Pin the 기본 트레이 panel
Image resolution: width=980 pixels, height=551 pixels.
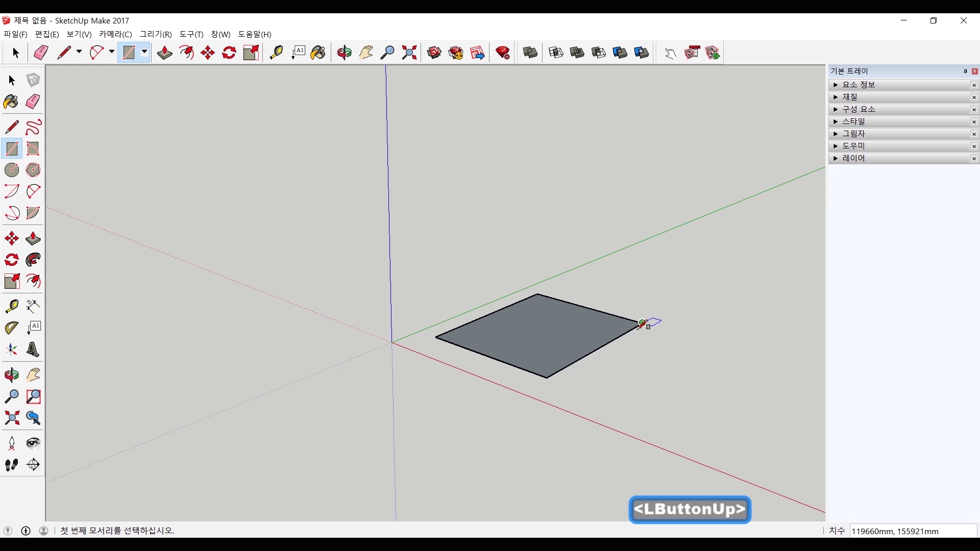tap(965, 71)
